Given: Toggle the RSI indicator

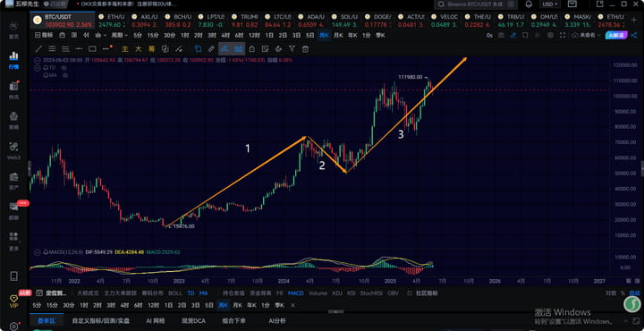Looking at the screenshot, I should click(352, 293).
